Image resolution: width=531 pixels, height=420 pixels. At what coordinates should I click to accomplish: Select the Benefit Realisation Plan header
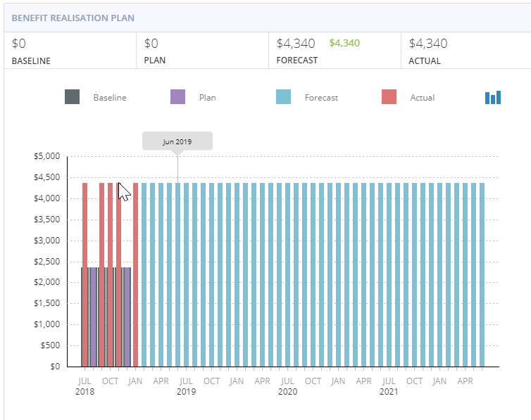tap(73, 18)
